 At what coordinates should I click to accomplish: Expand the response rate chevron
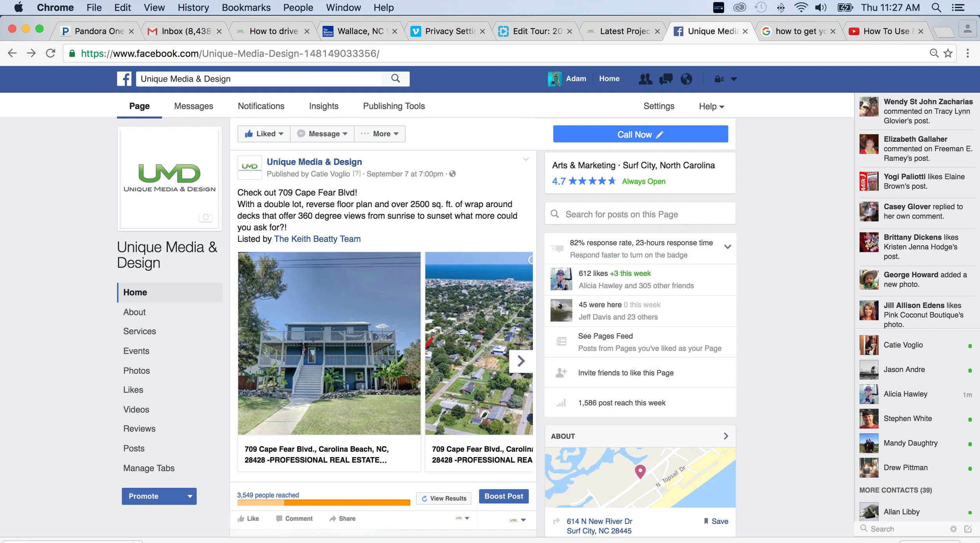[728, 247]
